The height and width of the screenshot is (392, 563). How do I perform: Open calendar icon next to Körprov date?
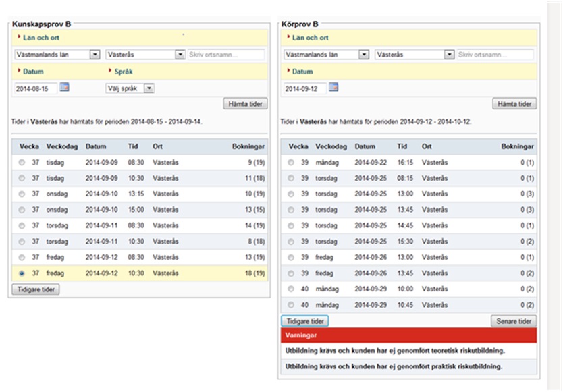333,87
